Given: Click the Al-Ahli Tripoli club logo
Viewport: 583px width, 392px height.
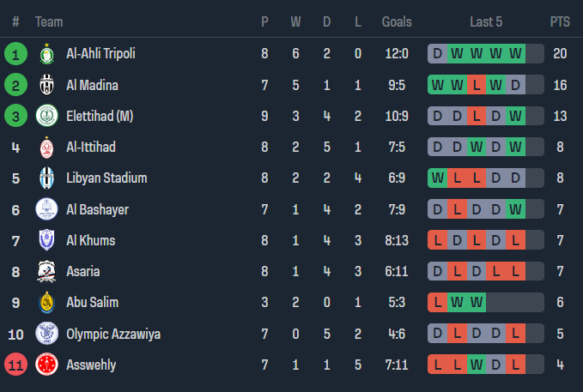Looking at the screenshot, I should point(46,54).
